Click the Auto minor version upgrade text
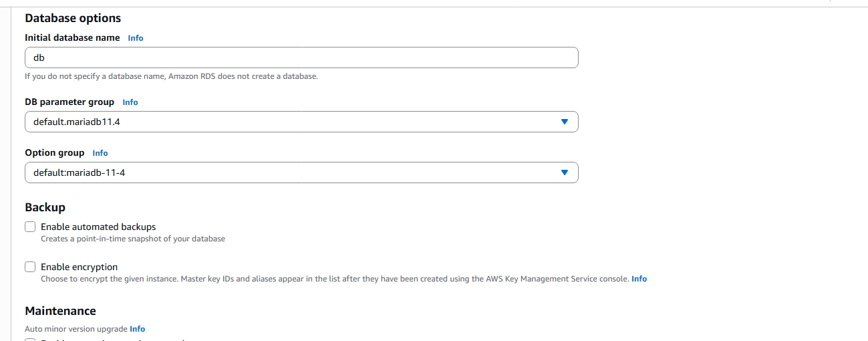This screenshot has width=868, height=341. click(76, 329)
